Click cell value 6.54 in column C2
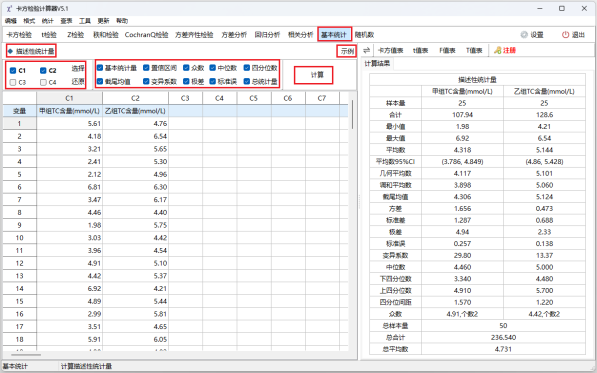The image size is (597, 373). (x=135, y=136)
